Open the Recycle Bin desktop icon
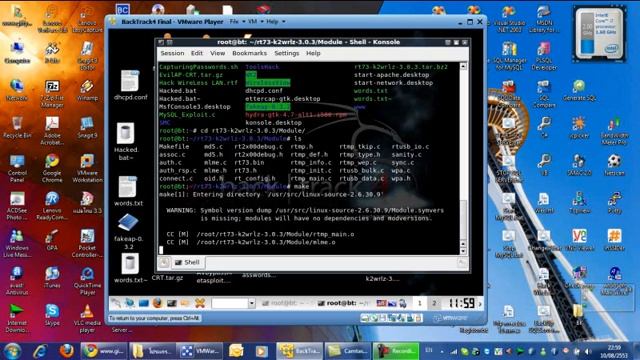Screen dimensions: 640x360 click(x=17, y=127)
